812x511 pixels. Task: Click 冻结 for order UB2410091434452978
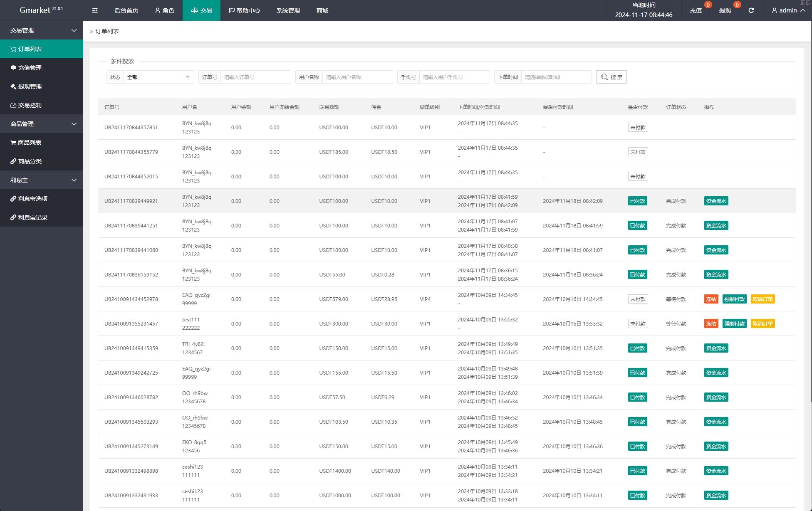711,299
